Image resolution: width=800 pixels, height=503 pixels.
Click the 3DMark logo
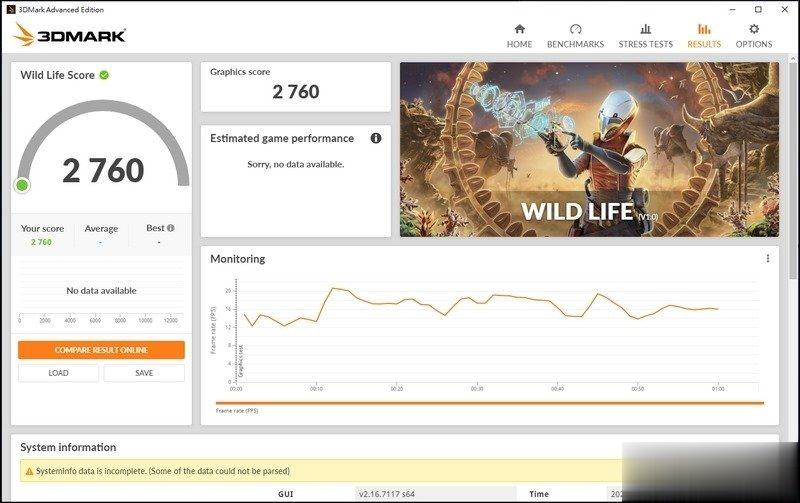click(69, 35)
